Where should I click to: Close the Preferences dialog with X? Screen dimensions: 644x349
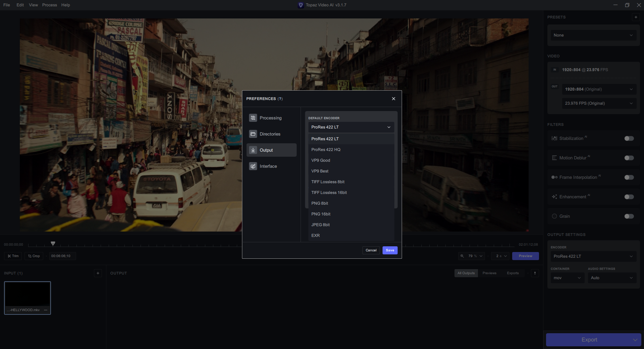393,99
